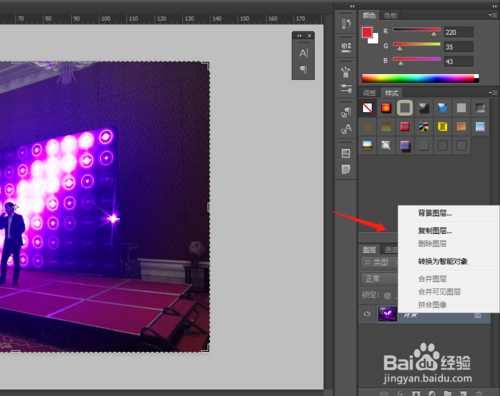Screen dimensions: 500x396
Task: Apply the purple-blue drop shadow style
Action: [x=405, y=145]
